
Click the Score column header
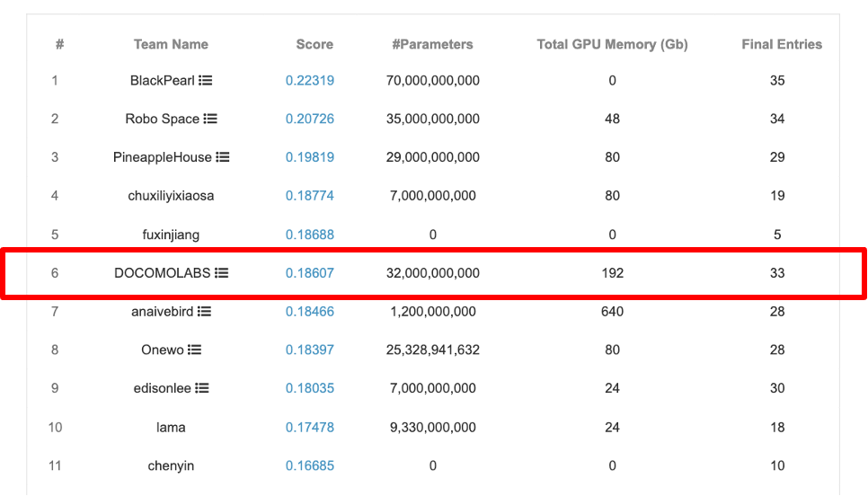[314, 44]
